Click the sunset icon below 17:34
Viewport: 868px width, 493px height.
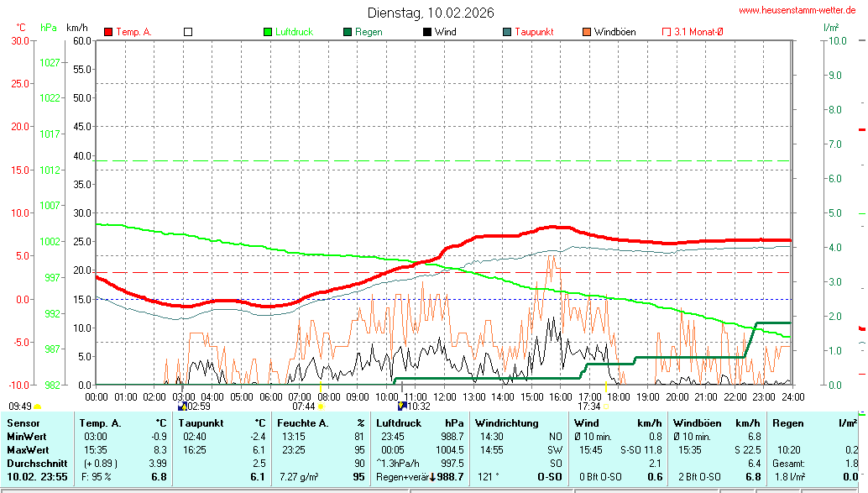click(607, 406)
